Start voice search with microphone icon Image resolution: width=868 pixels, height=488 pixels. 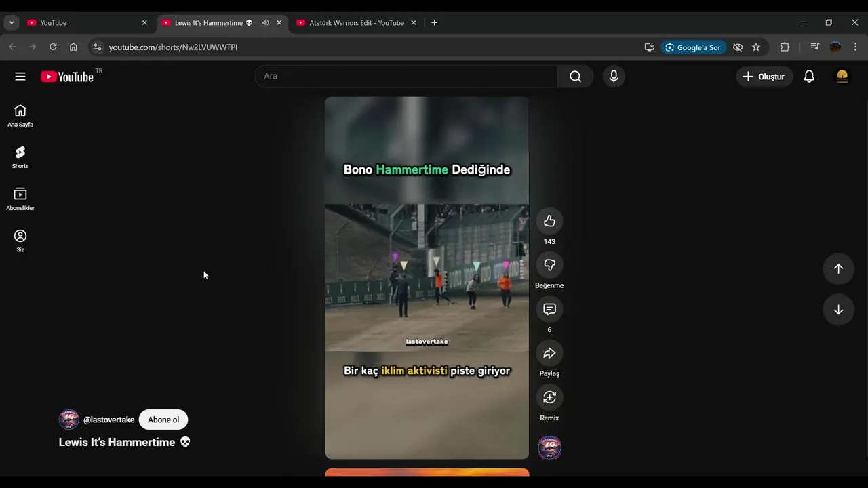[x=614, y=77]
